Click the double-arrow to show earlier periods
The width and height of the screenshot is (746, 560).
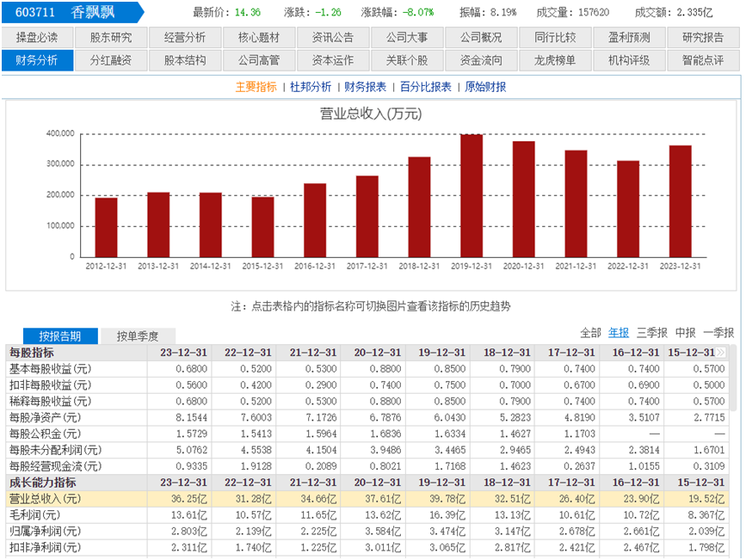click(720, 353)
